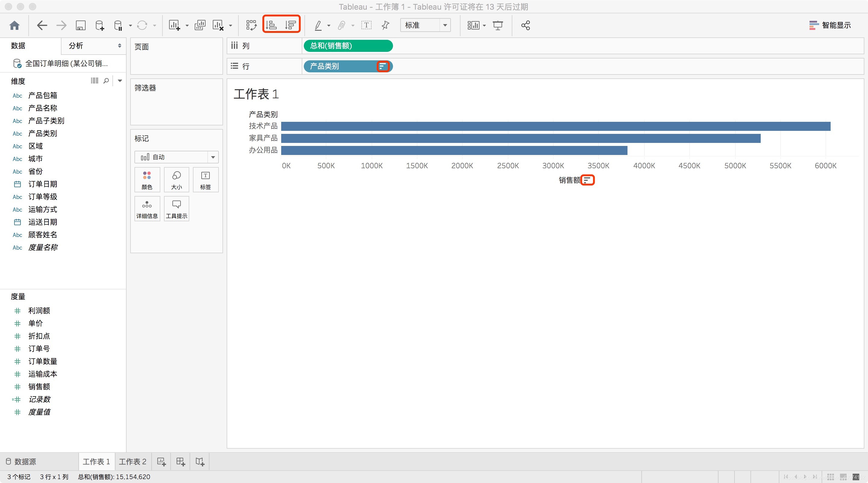Open dropdown arrow beside clear sheet icon
This screenshot has width=868, height=483.
[231, 26]
